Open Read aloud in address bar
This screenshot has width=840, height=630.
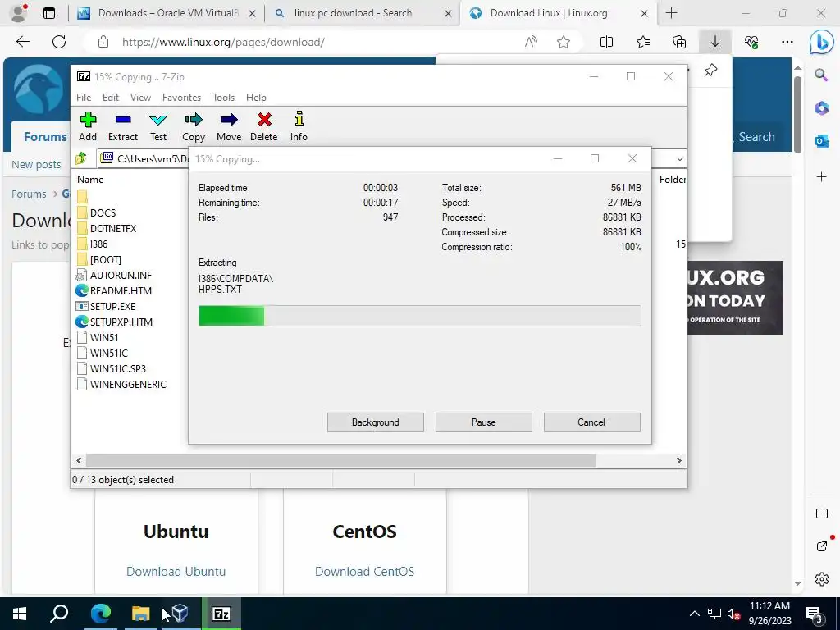click(531, 42)
